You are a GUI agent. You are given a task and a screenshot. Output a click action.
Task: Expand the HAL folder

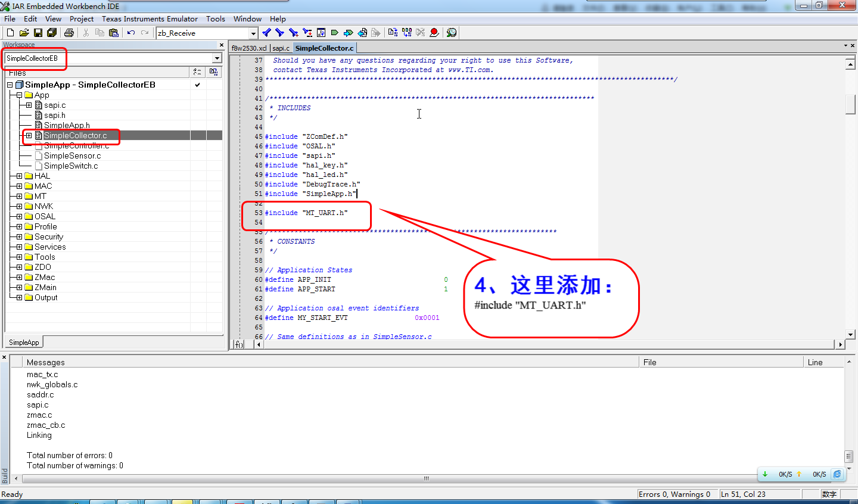pos(20,176)
